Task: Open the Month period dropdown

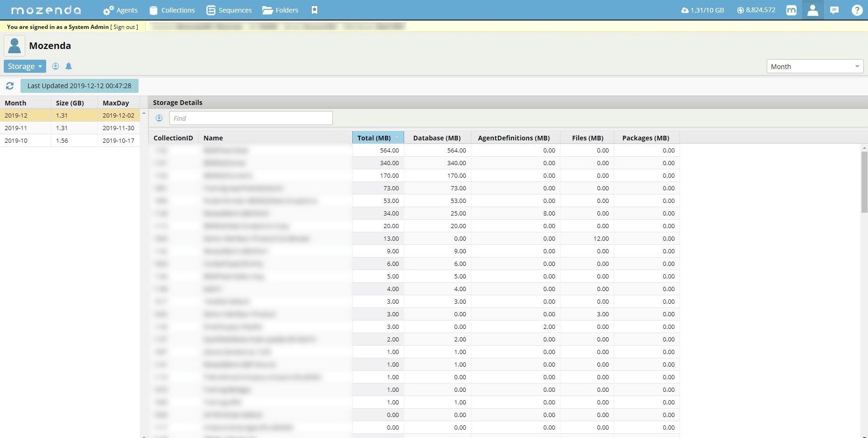Action: [x=814, y=67]
